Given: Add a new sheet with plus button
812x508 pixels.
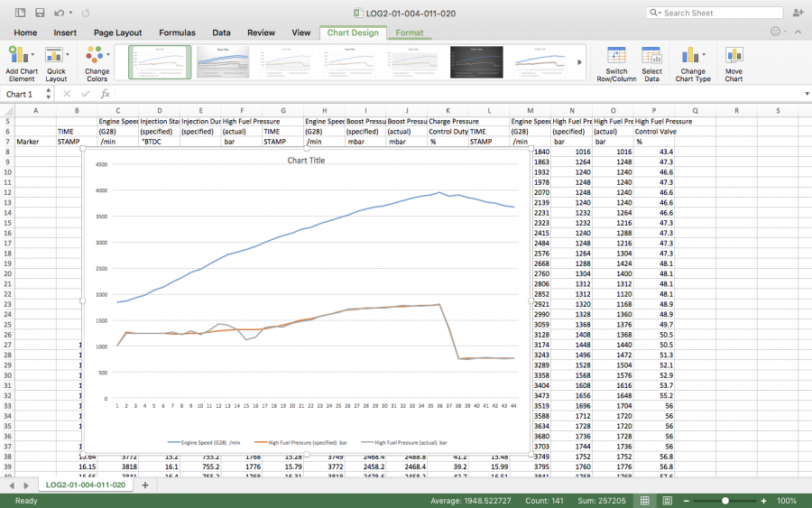Looking at the screenshot, I should [x=145, y=485].
